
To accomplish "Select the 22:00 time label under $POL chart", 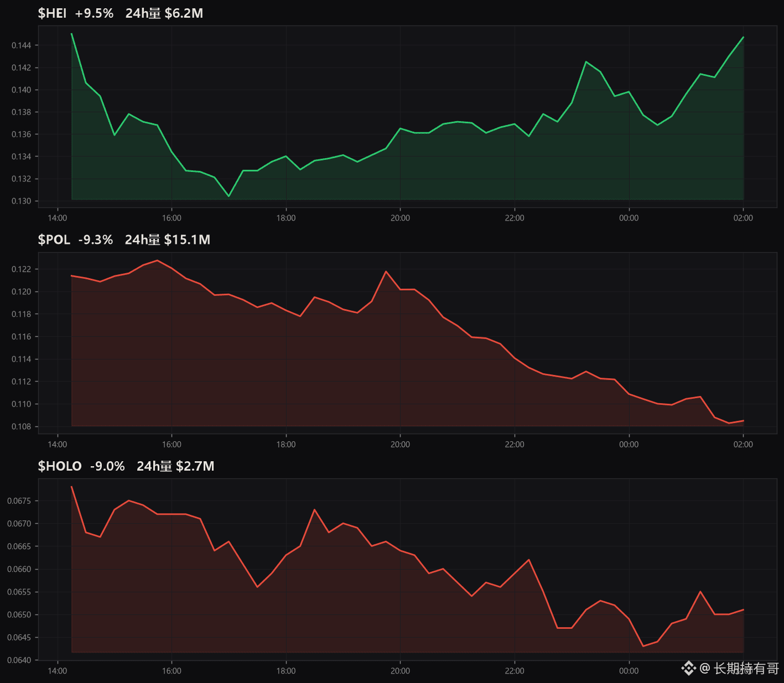I will 515,445.
